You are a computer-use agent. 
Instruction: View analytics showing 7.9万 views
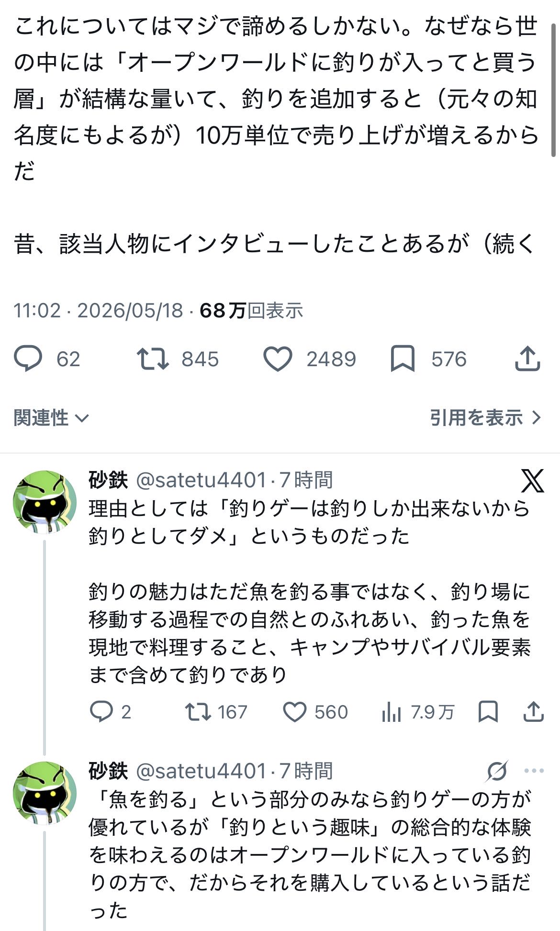[x=418, y=712]
